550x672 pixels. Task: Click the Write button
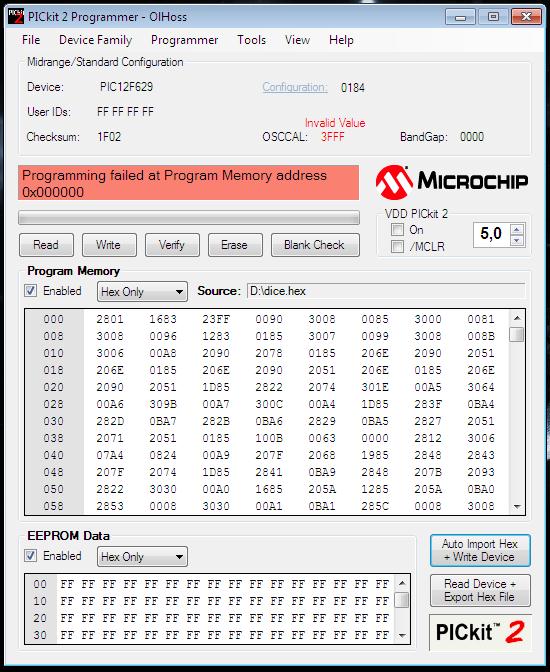coord(109,245)
